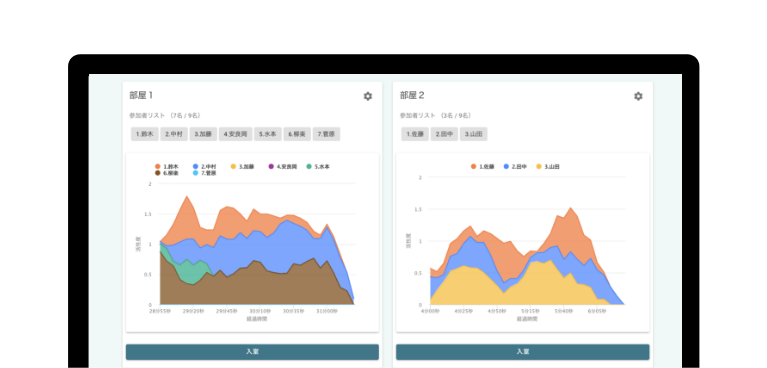Image resolution: width=767 pixels, height=368 pixels.
Task: Click the 部屋 1 card title
Action: (141, 95)
